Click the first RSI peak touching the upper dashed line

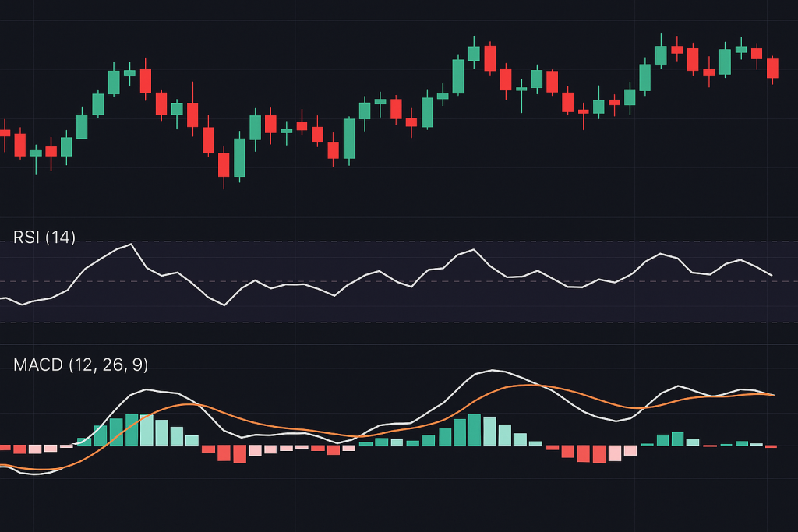pyautogui.click(x=131, y=245)
